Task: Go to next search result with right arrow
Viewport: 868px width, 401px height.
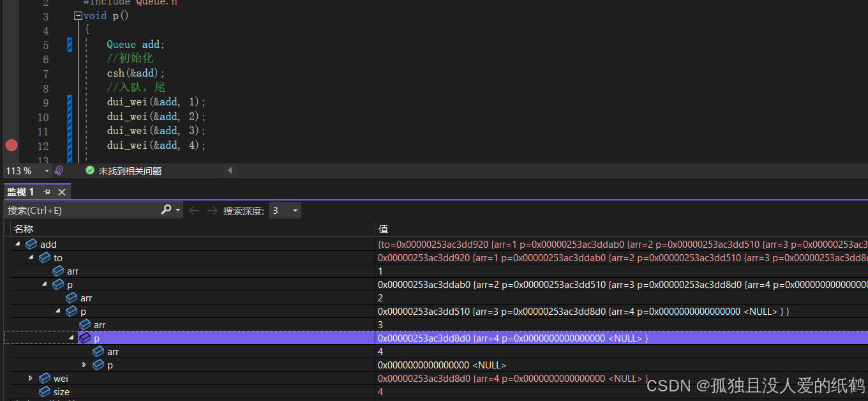Action: click(x=212, y=210)
